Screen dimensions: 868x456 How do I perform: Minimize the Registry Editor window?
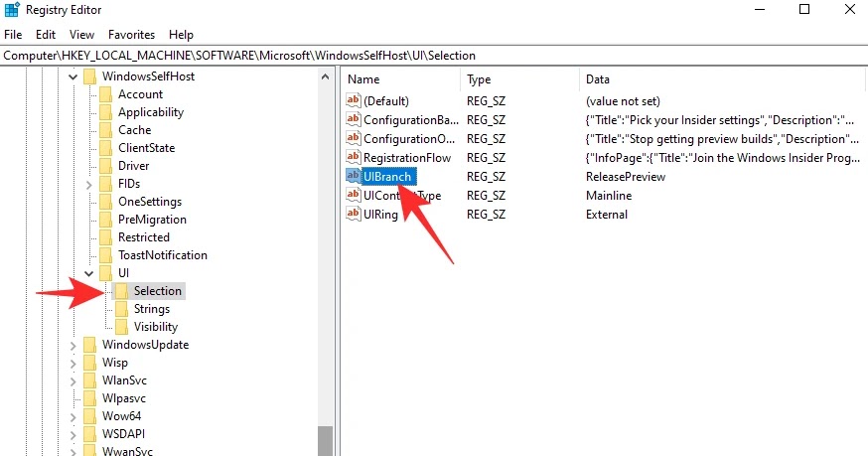click(x=760, y=9)
